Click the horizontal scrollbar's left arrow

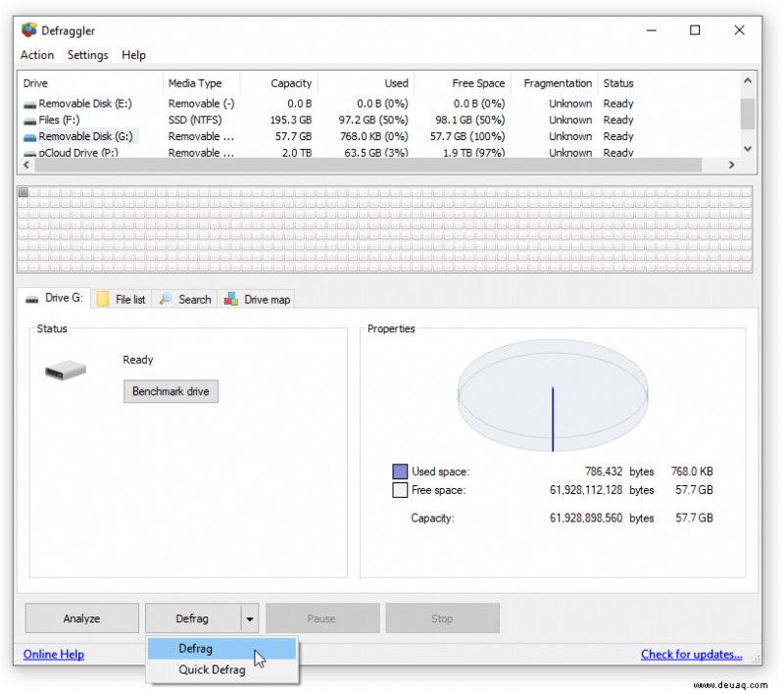27,165
